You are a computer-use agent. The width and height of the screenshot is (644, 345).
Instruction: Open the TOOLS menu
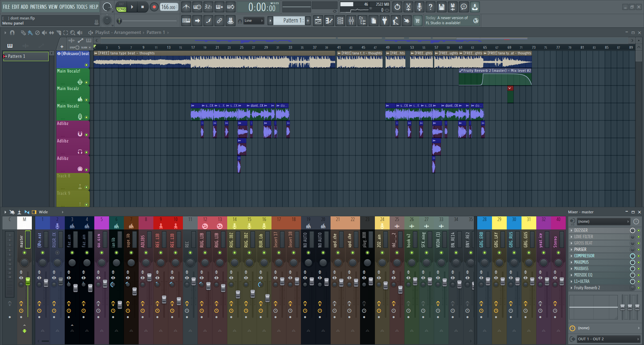(82, 7)
